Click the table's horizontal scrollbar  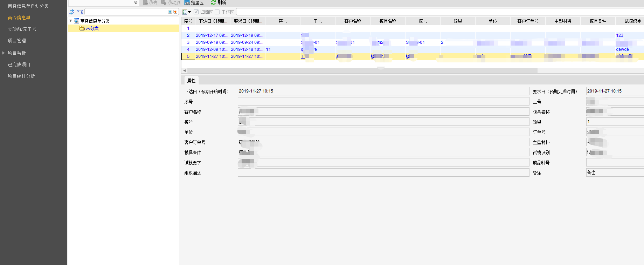tap(361, 70)
